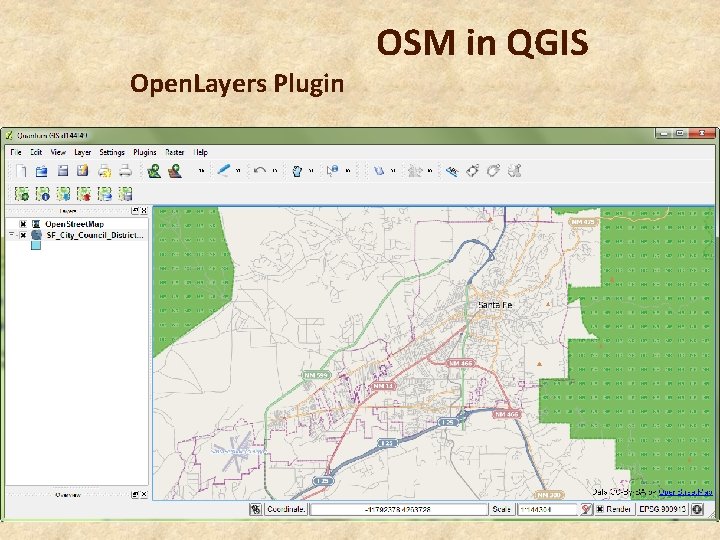Select the Identify Features cursor tool

pyautogui.click(x=332, y=171)
